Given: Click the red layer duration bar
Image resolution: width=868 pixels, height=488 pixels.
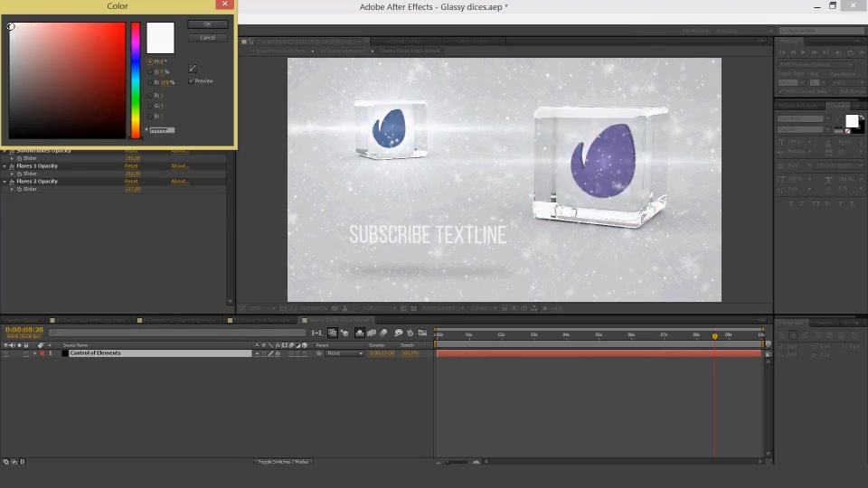Looking at the screenshot, I should coord(599,353).
